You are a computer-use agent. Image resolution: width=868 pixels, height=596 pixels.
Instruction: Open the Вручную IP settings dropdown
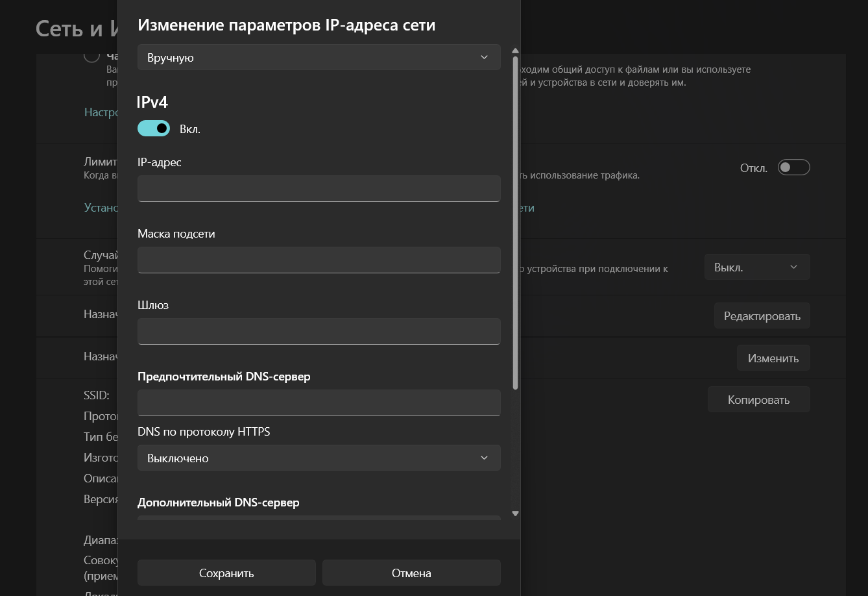point(319,57)
